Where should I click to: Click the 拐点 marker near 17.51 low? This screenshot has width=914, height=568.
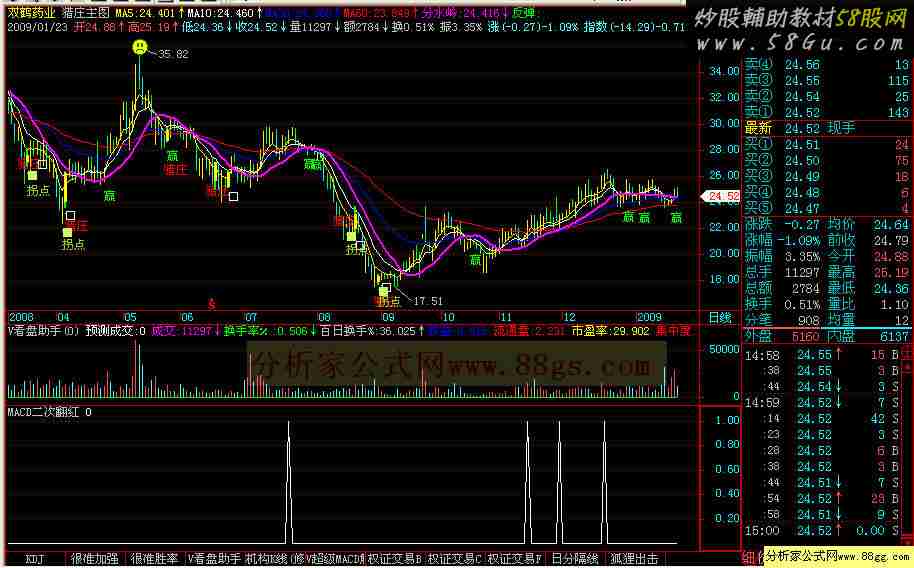388,301
